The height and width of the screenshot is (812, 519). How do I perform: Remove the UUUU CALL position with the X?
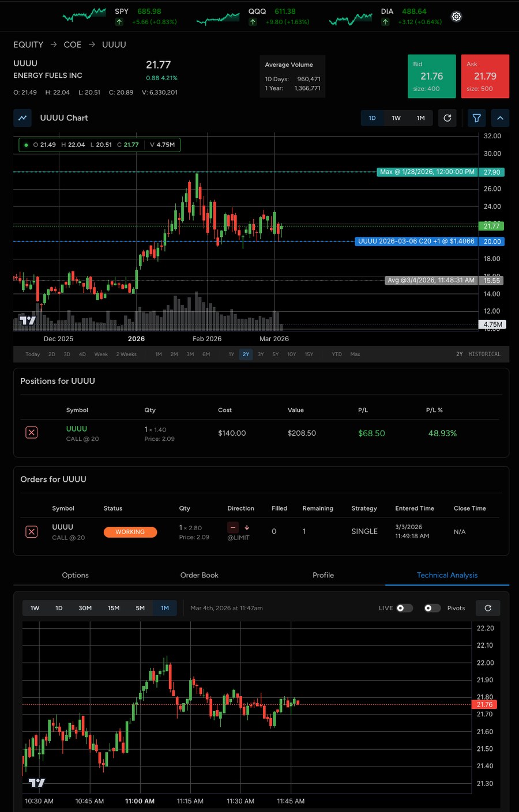[x=31, y=432]
